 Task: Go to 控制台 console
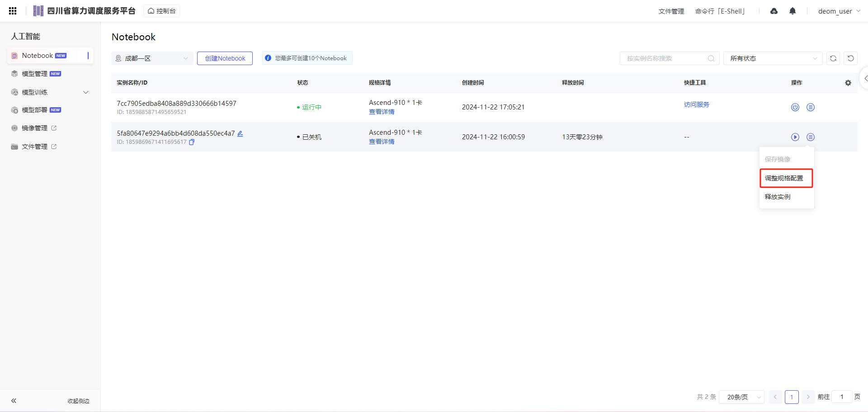click(x=161, y=11)
